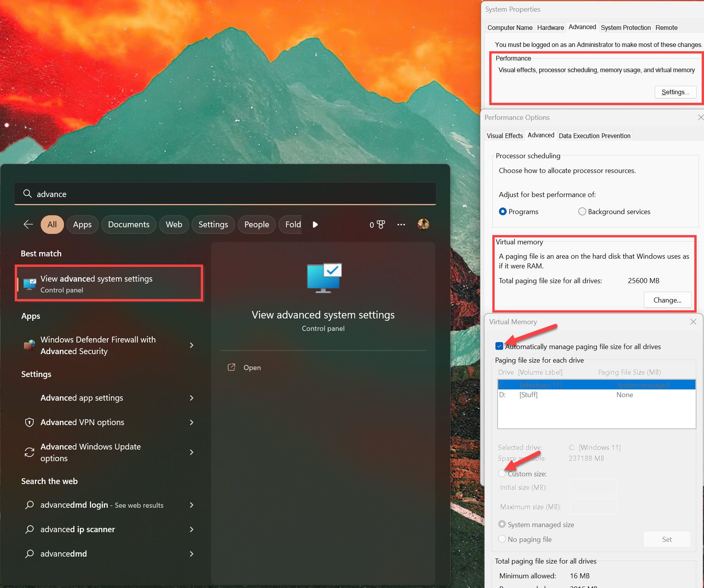Click the Maximum size (MB) field

click(x=593, y=507)
